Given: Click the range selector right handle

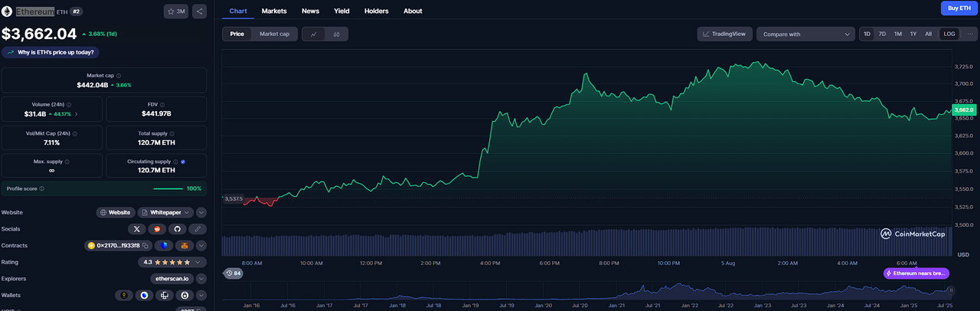Looking at the screenshot, I should (x=952, y=290).
